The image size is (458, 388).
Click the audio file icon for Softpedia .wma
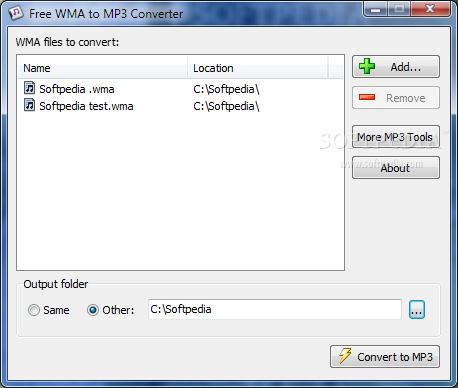[x=30, y=88]
